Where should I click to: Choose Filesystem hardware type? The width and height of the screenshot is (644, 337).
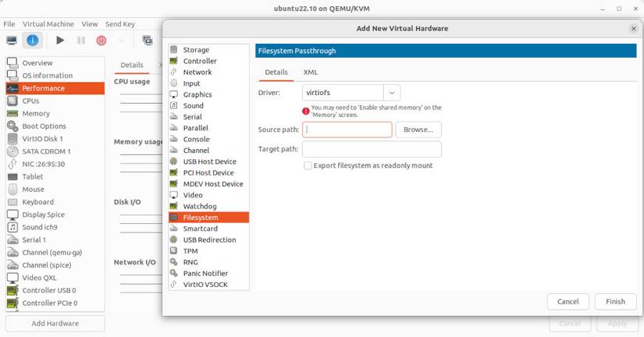tap(208, 218)
